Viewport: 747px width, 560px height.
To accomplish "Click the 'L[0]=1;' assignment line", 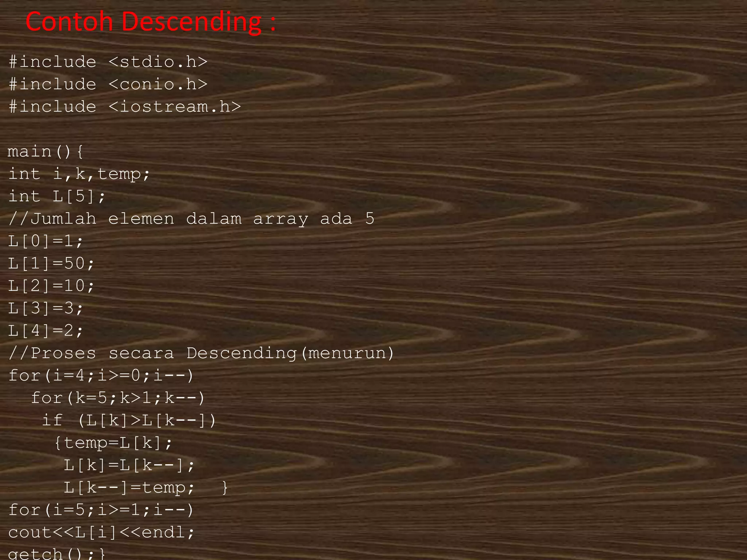I will (46, 241).
